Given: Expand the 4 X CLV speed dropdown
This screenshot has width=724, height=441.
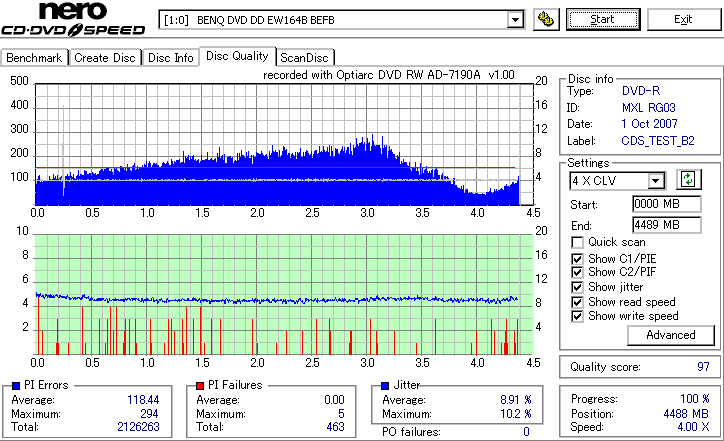Looking at the screenshot, I should pyautogui.click(x=656, y=181).
